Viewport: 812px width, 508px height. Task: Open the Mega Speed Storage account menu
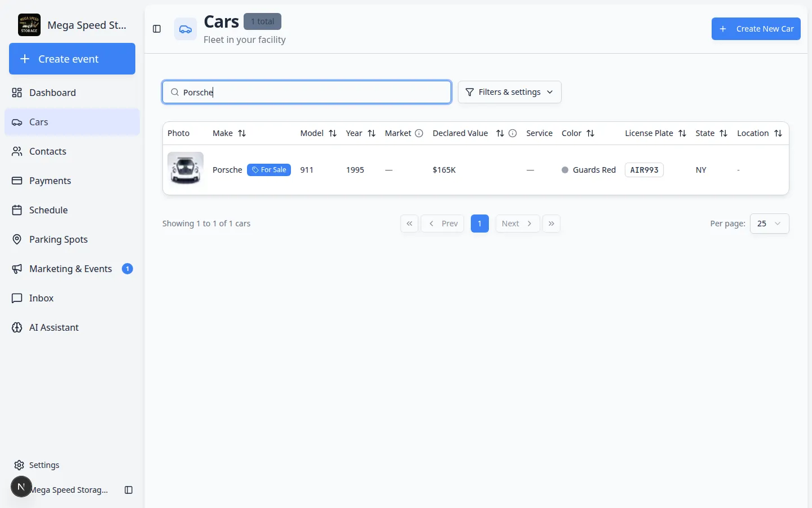click(x=60, y=489)
